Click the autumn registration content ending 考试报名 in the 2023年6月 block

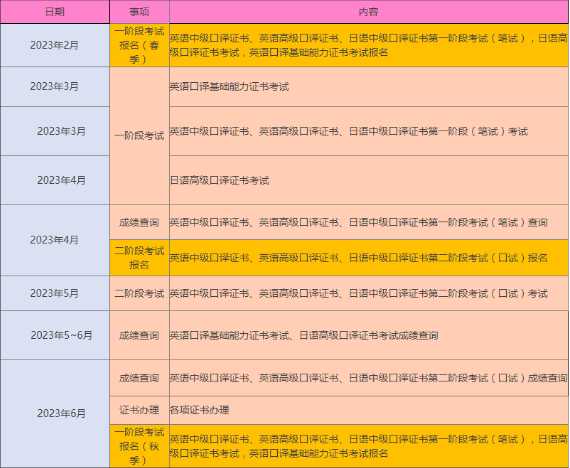click(x=369, y=446)
